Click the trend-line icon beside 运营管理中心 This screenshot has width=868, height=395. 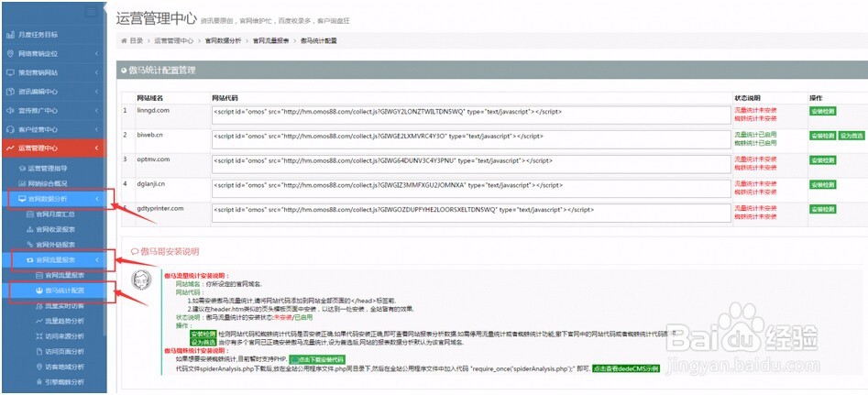tap(10, 148)
